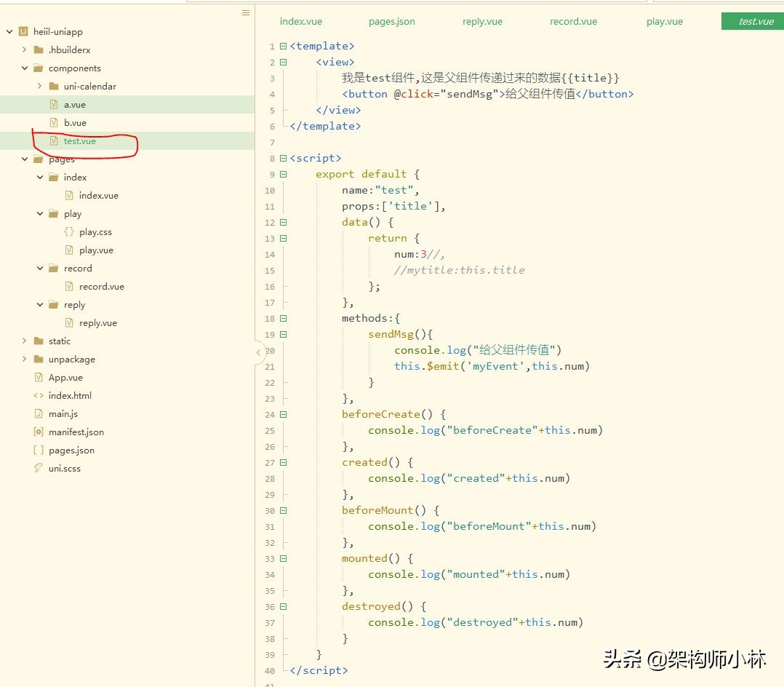This screenshot has width=784, height=687.
Task: Fold the data() block at line 12
Action: tap(283, 223)
